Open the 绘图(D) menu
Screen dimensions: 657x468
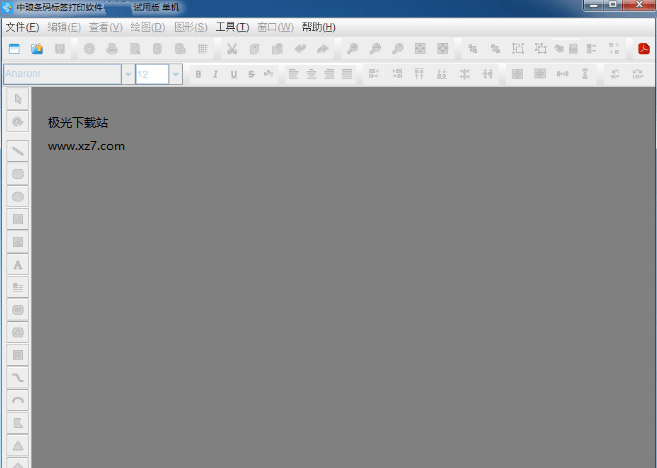coord(147,27)
